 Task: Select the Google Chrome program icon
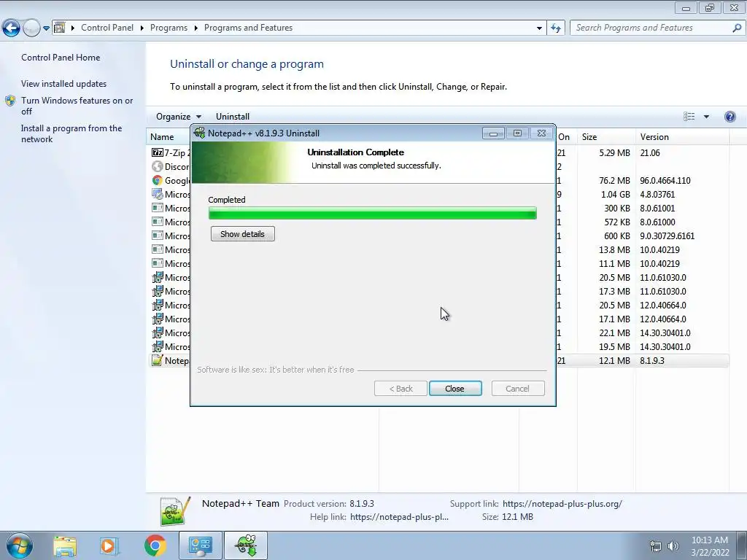tap(158, 181)
